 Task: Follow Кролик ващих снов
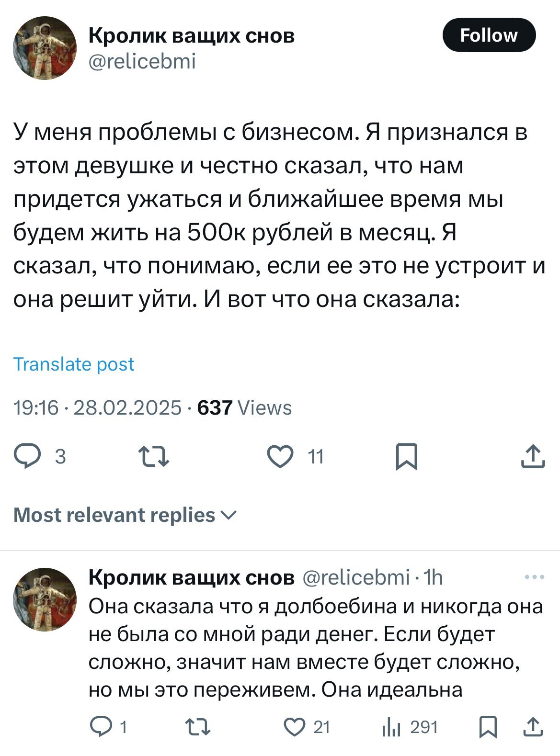pyautogui.click(x=489, y=35)
